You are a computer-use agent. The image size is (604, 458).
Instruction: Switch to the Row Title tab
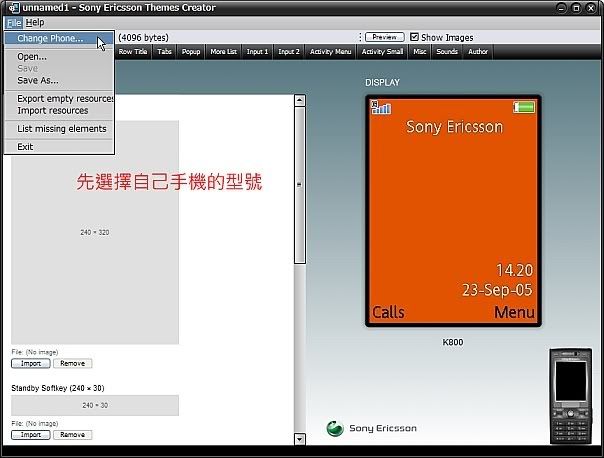[133, 52]
